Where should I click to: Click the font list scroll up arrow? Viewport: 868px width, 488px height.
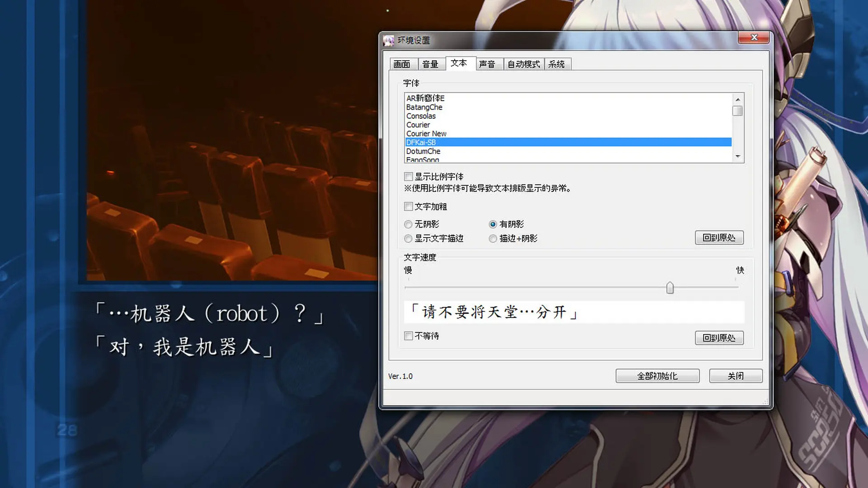(x=737, y=99)
